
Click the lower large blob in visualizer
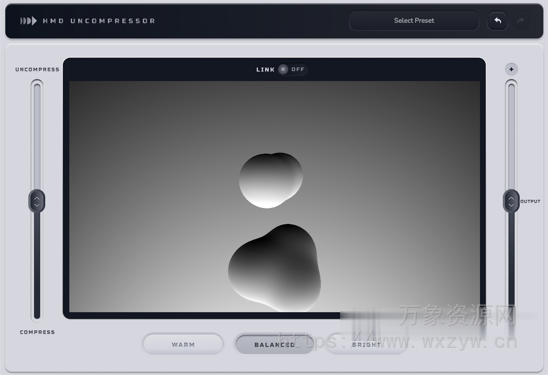[x=275, y=267]
